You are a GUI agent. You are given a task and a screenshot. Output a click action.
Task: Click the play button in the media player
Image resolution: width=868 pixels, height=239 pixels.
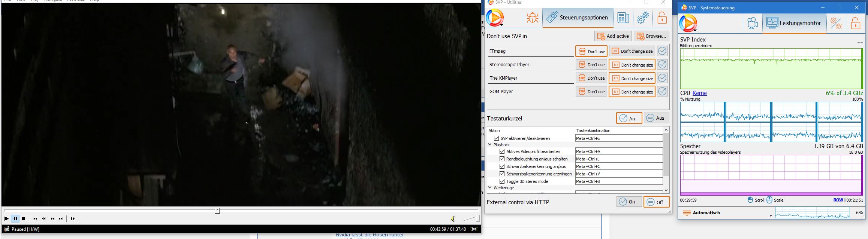[x=6, y=218]
